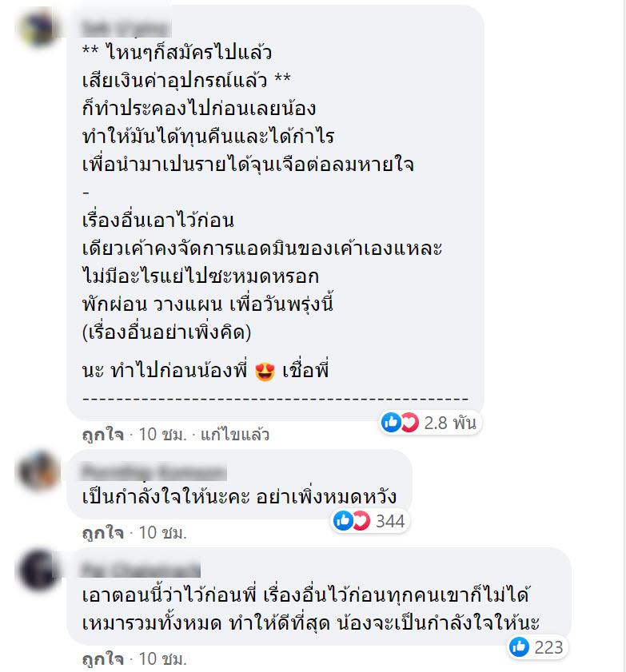626x672 pixels.
Task: Open the แก้ไขแล้ว edit history link
Action: pos(235,435)
